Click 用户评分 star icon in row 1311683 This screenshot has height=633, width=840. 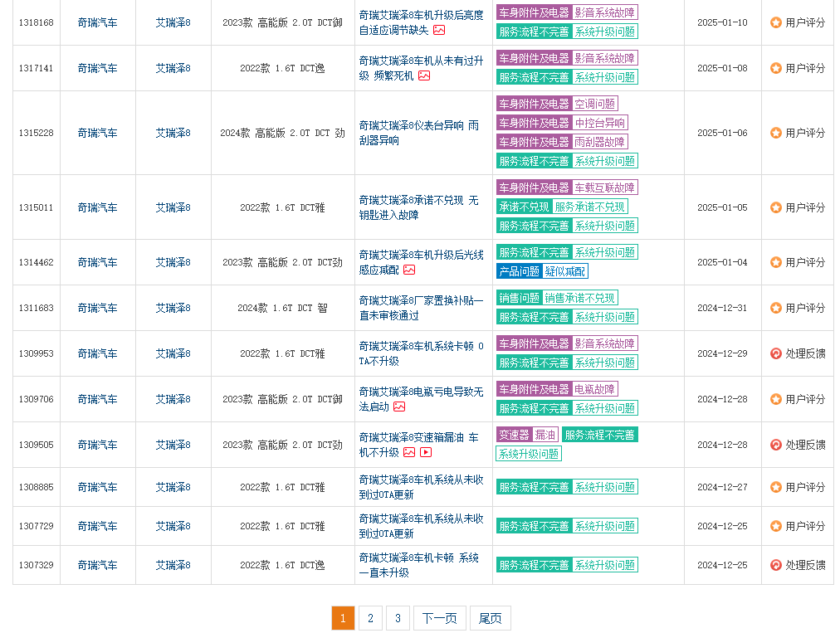[x=776, y=308]
